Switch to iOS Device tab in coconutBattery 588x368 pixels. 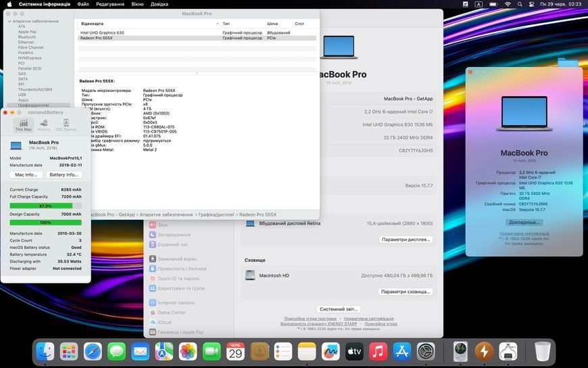coord(66,125)
